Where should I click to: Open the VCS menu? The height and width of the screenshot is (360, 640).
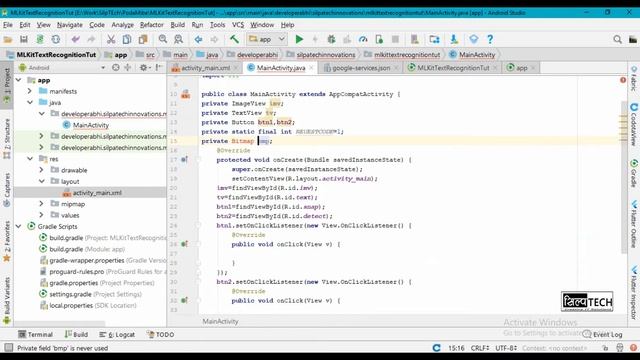pyautogui.click(x=238, y=25)
